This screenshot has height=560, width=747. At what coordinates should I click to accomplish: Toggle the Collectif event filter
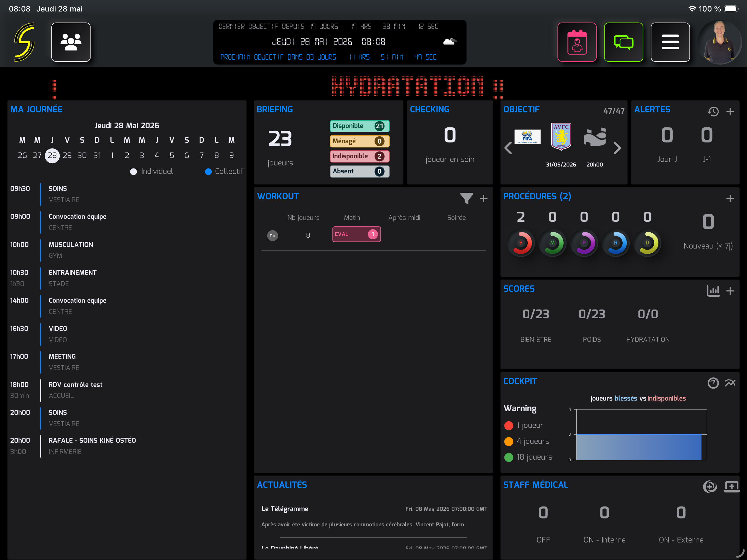point(224,171)
